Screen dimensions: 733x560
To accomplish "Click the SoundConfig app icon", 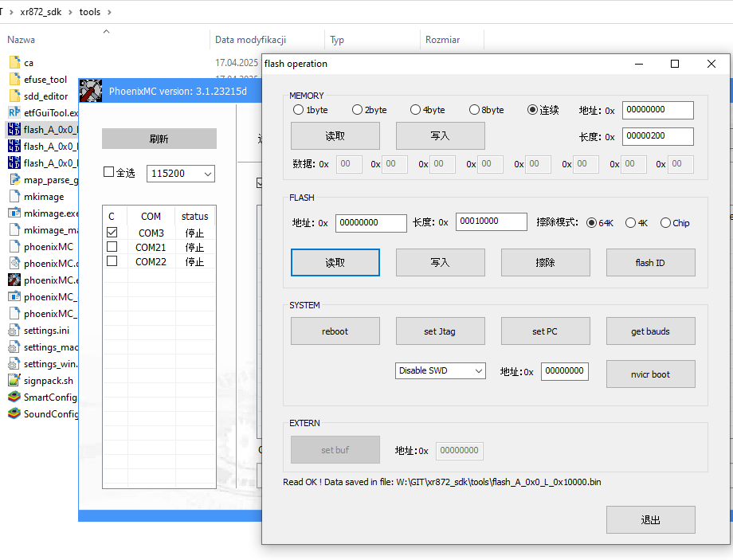I will tap(14, 413).
